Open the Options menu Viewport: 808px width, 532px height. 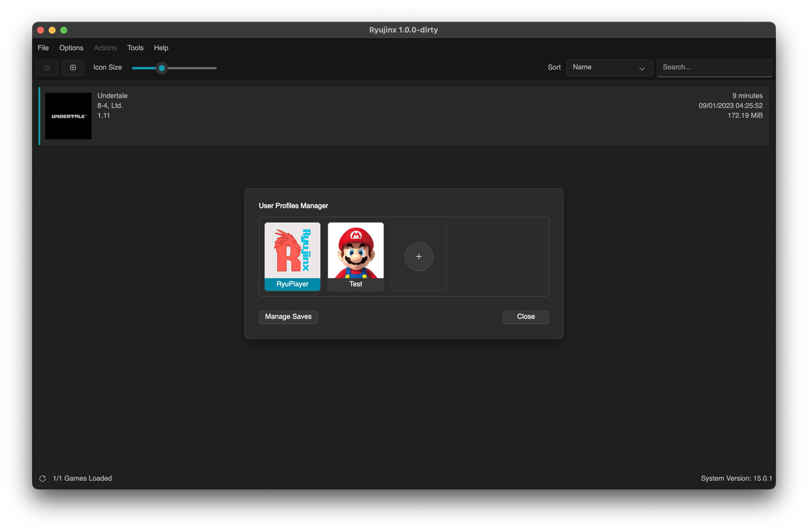click(x=71, y=48)
